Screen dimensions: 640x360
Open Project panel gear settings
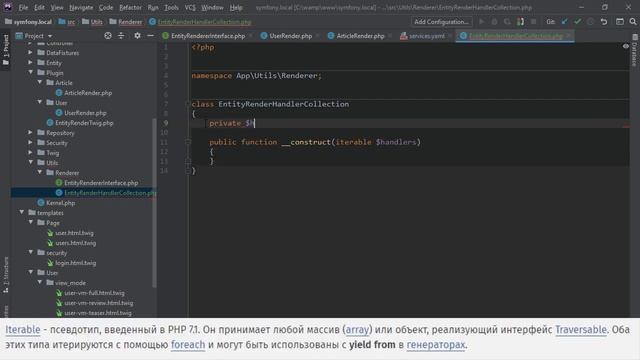click(137, 36)
